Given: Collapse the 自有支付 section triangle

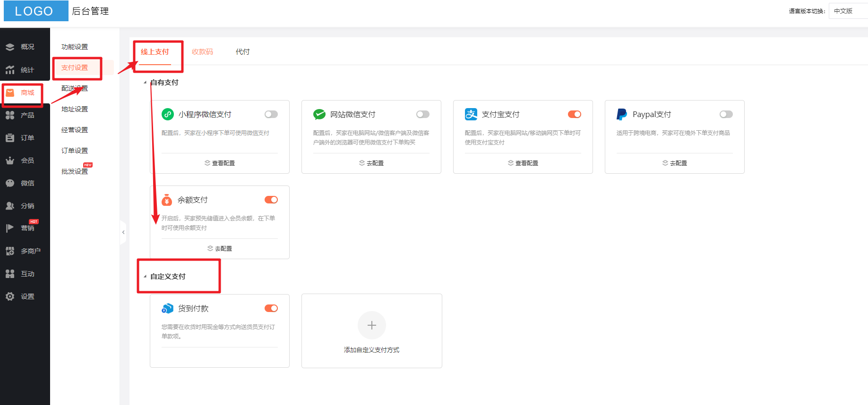Looking at the screenshot, I should pyautogui.click(x=145, y=83).
